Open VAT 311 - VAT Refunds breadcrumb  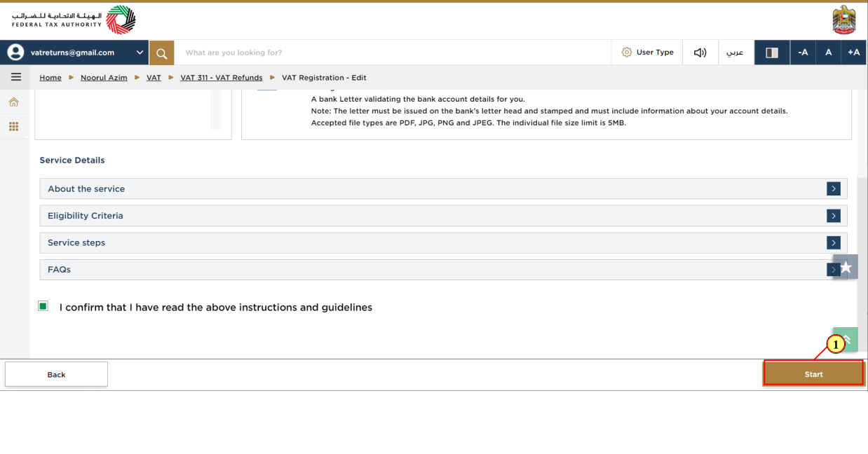222,78
